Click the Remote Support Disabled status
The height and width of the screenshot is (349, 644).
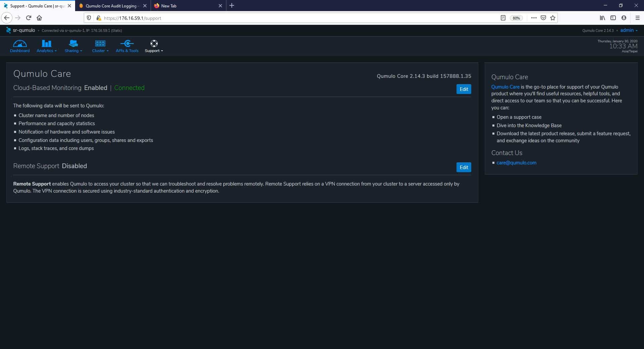50,166
